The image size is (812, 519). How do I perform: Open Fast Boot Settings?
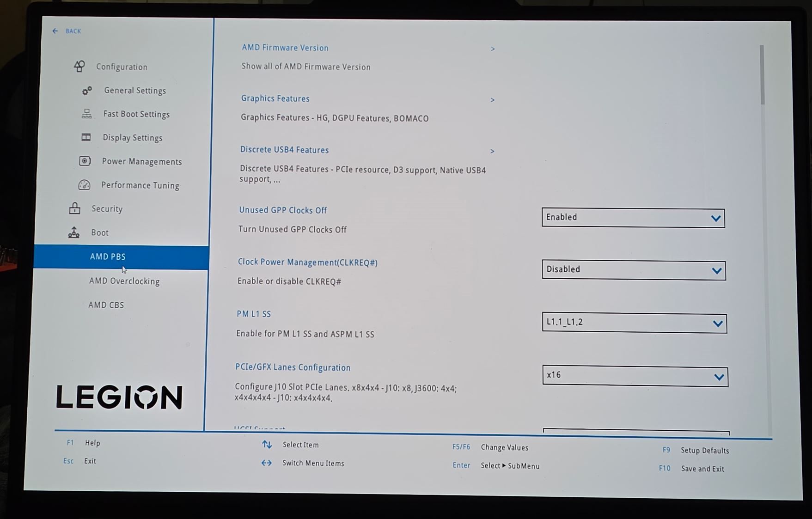point(136,114)
